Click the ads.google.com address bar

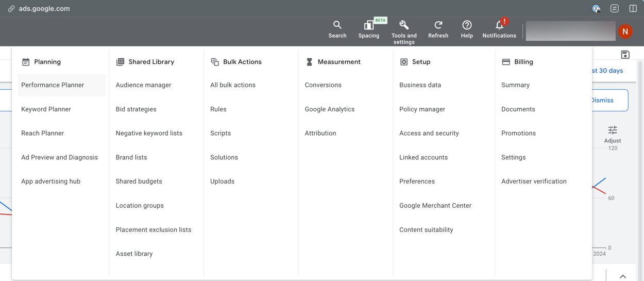(44, 9)
